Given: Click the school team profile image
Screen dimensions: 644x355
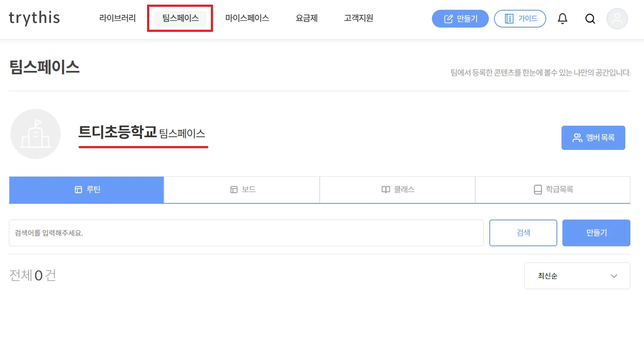Looking at the screenshot, I should [36, 134].
